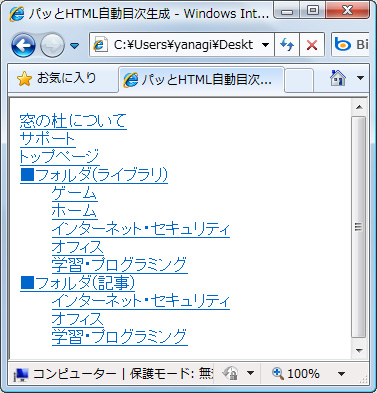
Task: Refresh the page with the refresh icon
Action: [x=287, y=45]
